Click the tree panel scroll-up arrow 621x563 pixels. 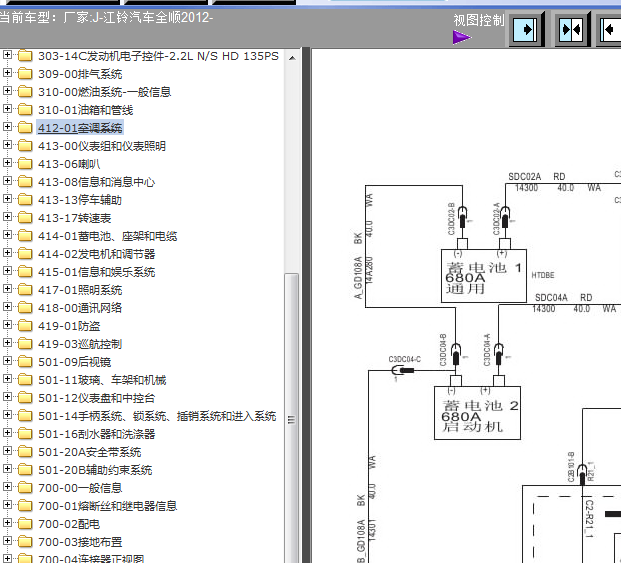292,58
